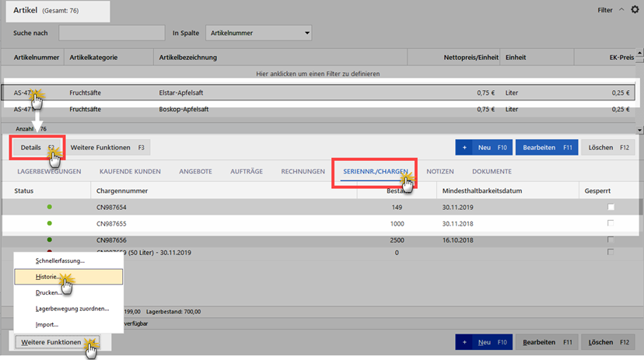
Task: Choose Schnellerfassung... from the menu
Action: click(68, 260)
